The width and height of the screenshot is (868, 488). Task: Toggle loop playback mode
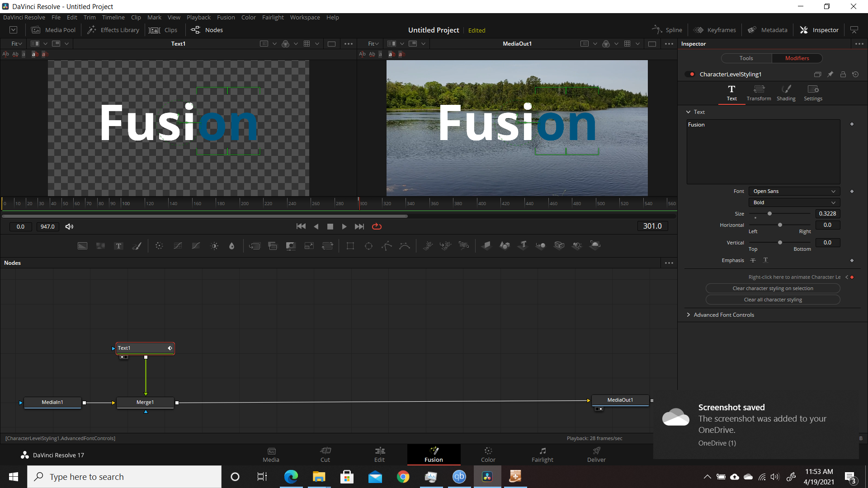pos(377,226)
